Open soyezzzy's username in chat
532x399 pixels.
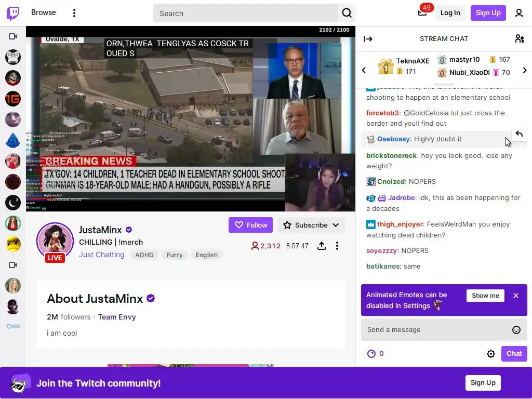382,251
